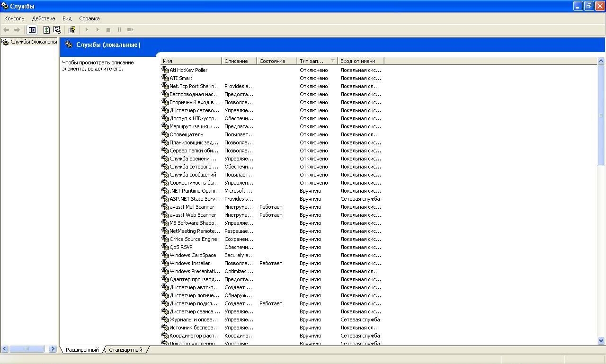This screenshot has width=606, height=364.
Task: Open the Help toolbar icon
Action: pyautogui.click(x=71, y=30)
